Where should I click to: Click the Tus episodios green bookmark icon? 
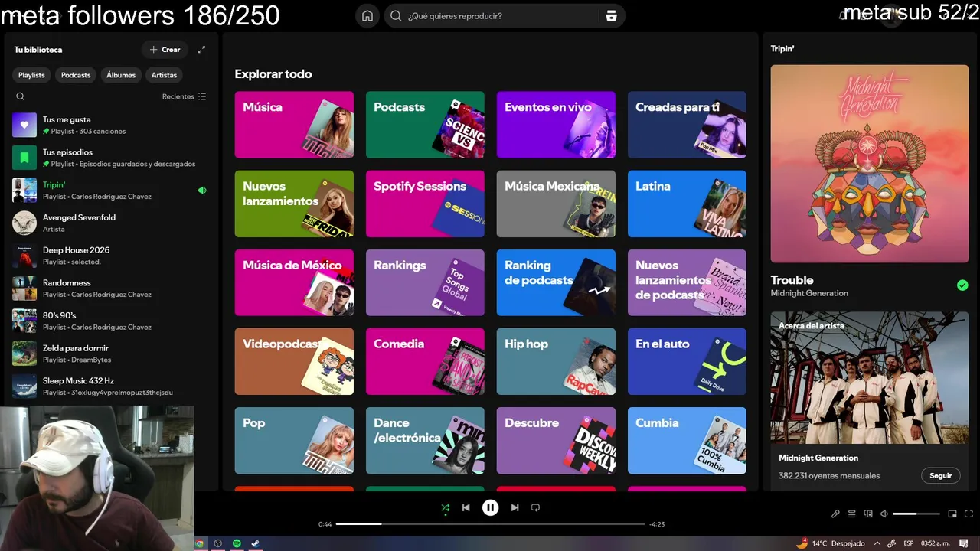(24, 158)
